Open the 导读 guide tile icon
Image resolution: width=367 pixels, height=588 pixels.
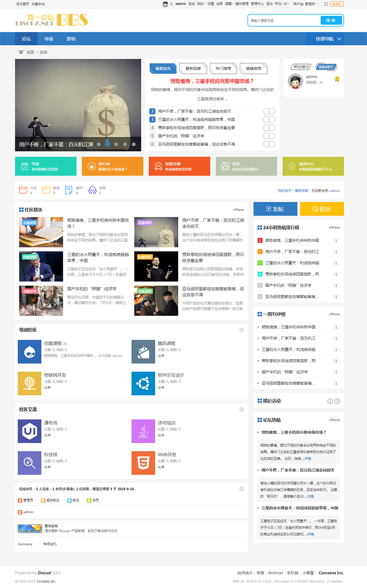tap(25, 166)
